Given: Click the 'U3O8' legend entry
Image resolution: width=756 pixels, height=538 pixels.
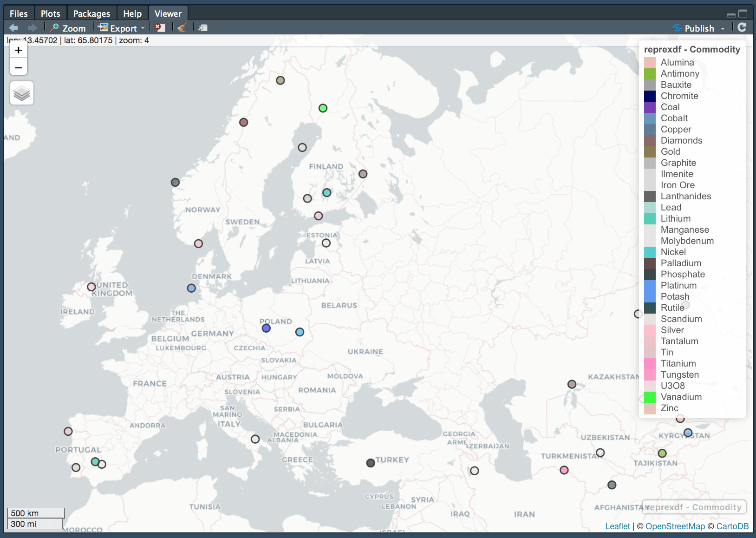Looking at the screenshot, I should point(672,386).
